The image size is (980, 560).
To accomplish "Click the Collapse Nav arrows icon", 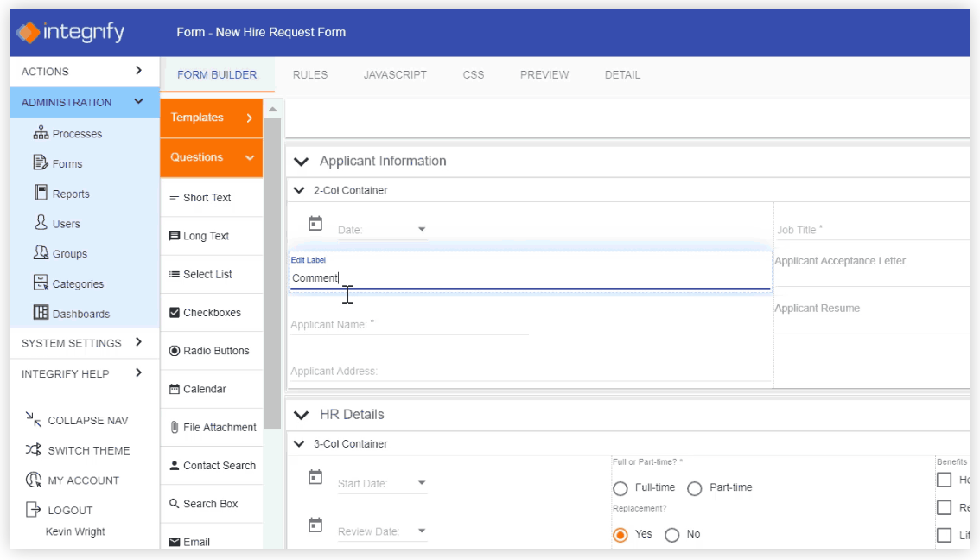I will pyautogui.click(x=33, y=420).
